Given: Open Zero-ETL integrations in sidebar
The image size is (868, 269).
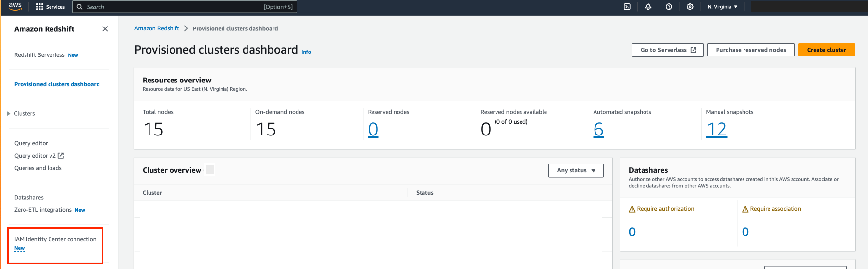Looking at the screenshot, I should [43, 210].
